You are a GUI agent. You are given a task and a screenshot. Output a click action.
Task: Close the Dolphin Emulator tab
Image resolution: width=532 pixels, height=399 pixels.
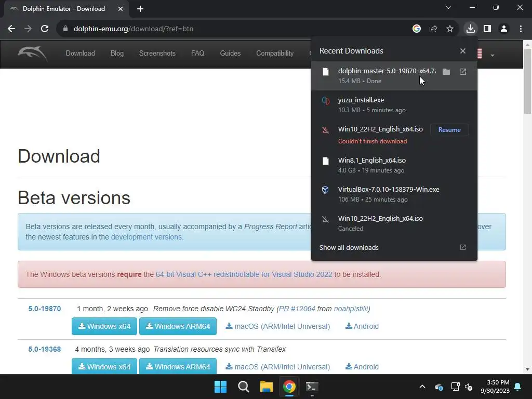coord(120,9)
